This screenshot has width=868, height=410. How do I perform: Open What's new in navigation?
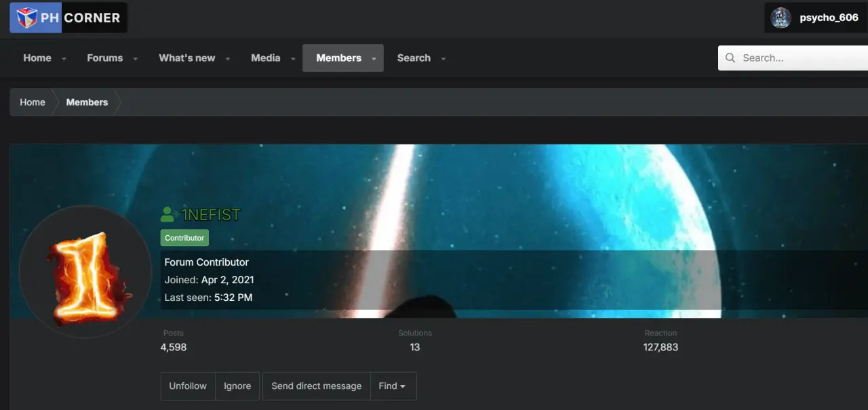187,58
